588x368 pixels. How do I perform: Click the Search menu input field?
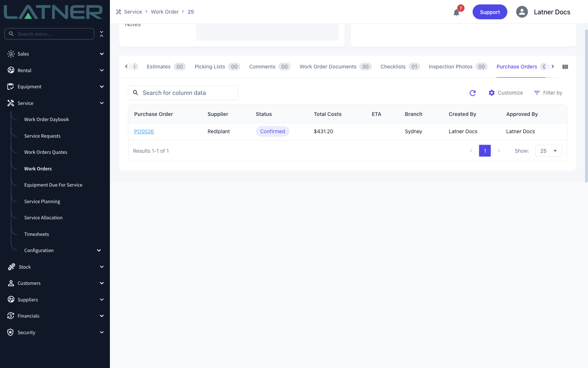click(49, 34)
